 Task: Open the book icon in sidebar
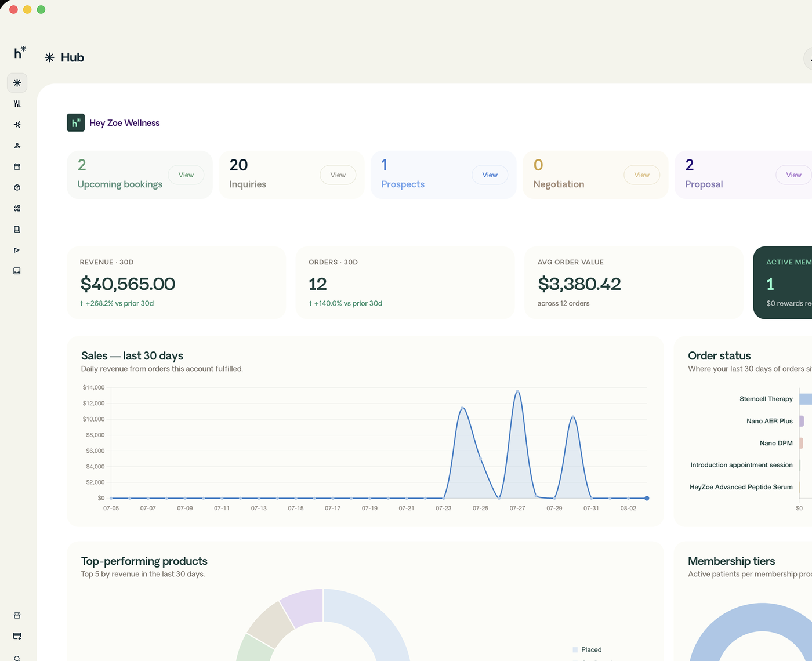click(17, 229)
